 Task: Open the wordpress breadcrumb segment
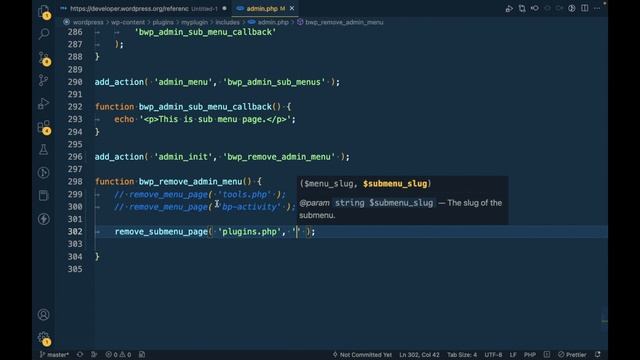(x=88, y=22)
